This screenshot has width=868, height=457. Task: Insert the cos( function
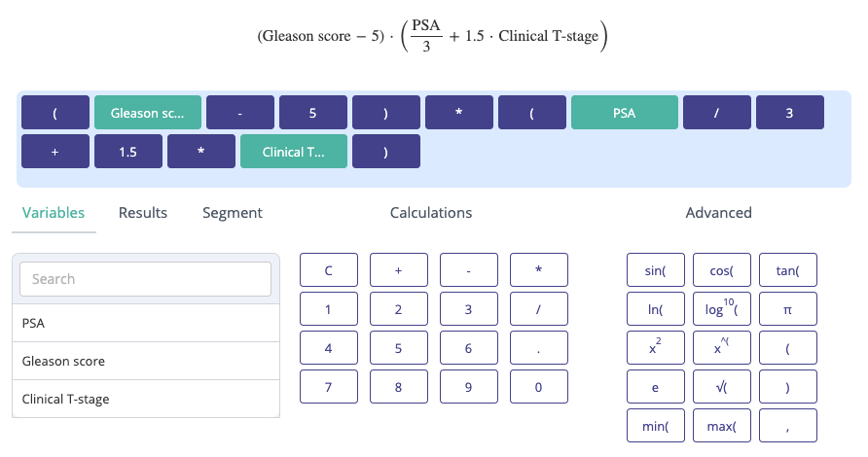click(x=722, y=270)
